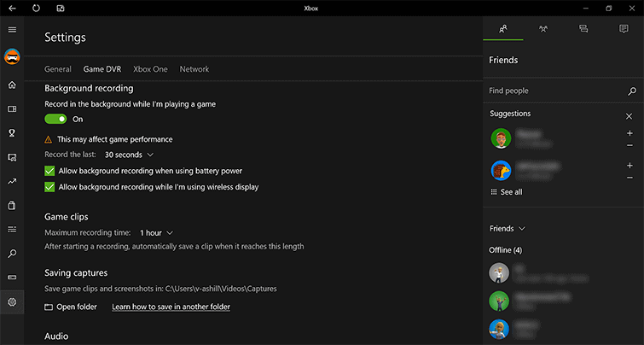
Task: Click the refresh icon in title bar
Action: tap(36, 8)
